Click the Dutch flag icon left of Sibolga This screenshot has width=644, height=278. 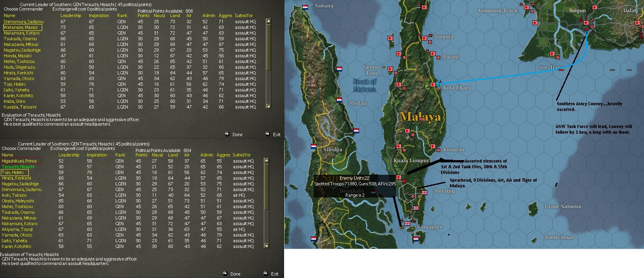(x=314, y=146)
